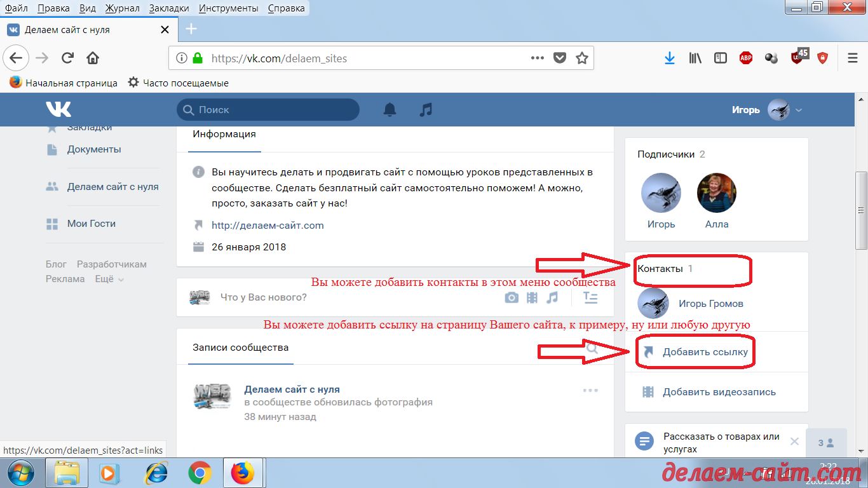The height and width of the screenshot is (488, 868).
Task: Open the post's three-dot options menu
Action: click(590, 390)
